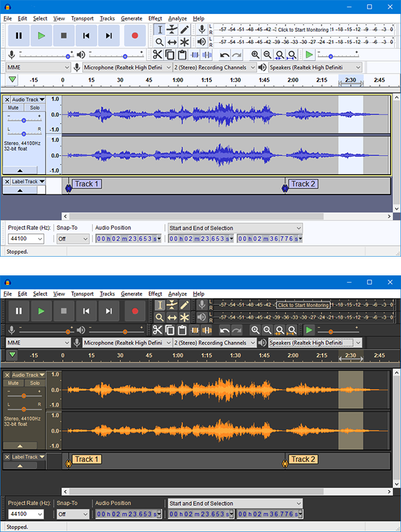401x532 pixels.
Task: Open the Audio Track name menu in the light-theme window
Action: click(28, 100)
